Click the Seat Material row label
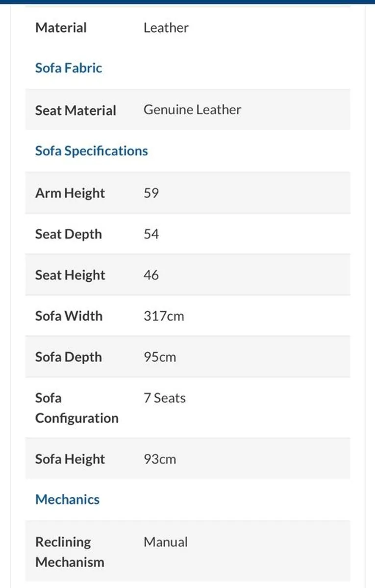This screenshot has width=375, height=588. click(75, 110)
